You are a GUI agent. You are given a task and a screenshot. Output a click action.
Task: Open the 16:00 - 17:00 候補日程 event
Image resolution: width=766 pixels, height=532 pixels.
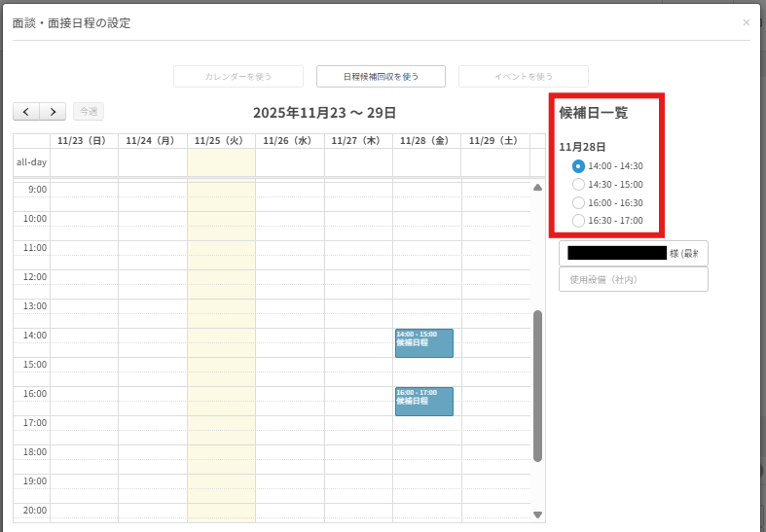[x=423, y=402]
